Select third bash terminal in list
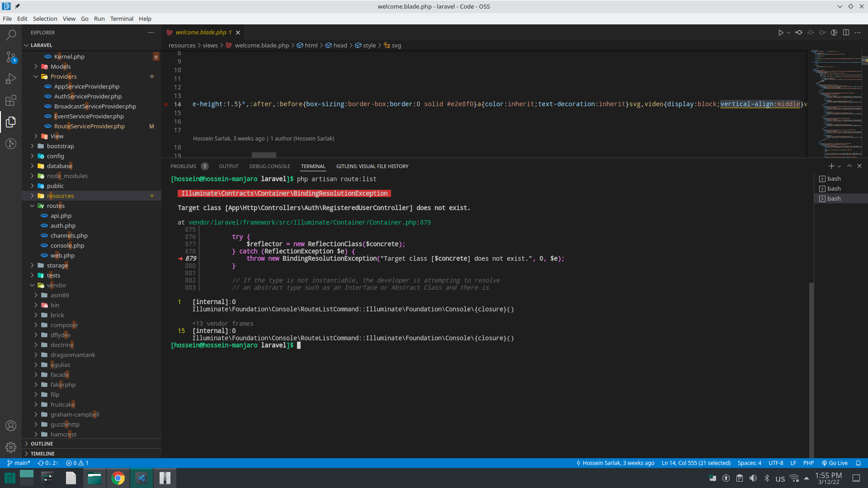This screenshot has height=488, width=868. click(840, 198)
